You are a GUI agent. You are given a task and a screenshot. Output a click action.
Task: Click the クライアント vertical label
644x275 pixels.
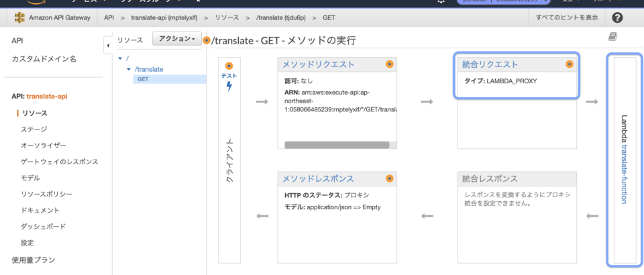coord(229,160)
